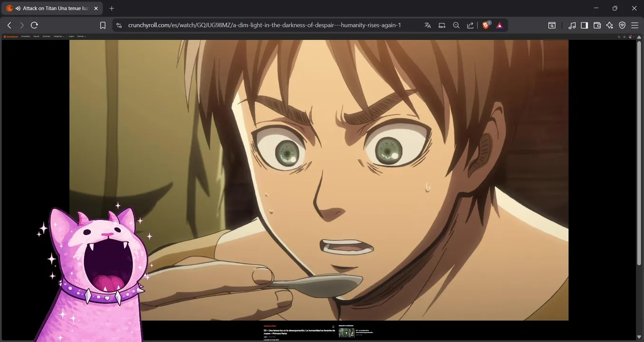Go back using browser back arrow
This screenshot has height=342, width=644.
9,25
